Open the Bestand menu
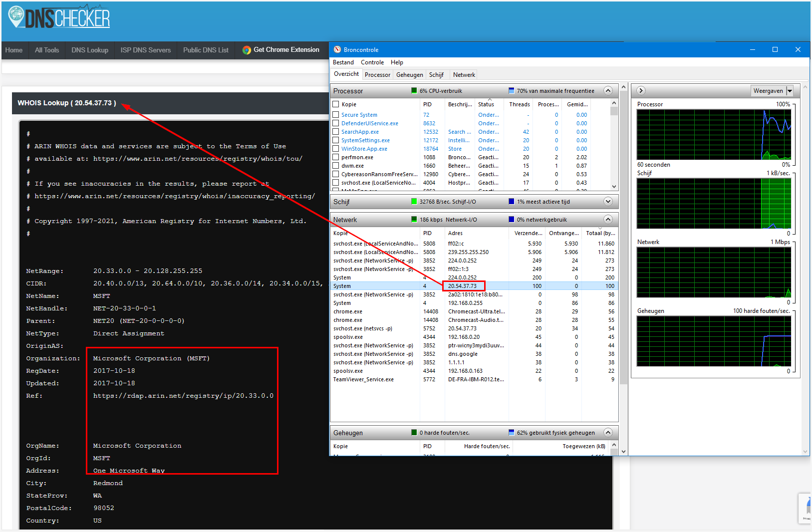 (343, 62)
